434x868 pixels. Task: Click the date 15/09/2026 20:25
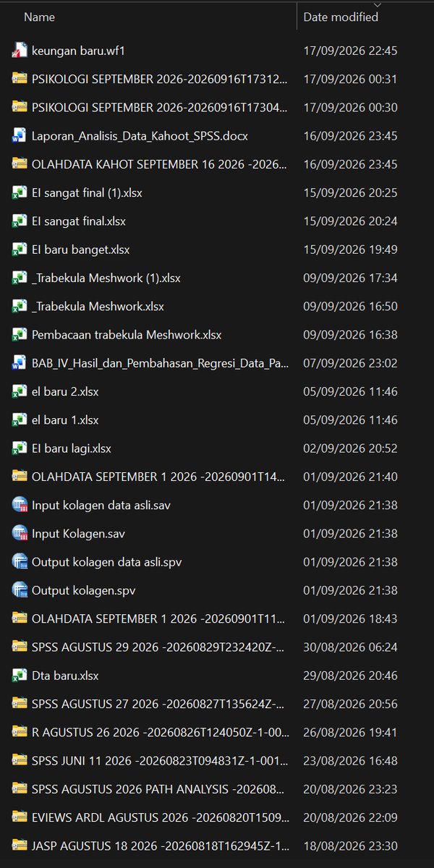[350, 192]
